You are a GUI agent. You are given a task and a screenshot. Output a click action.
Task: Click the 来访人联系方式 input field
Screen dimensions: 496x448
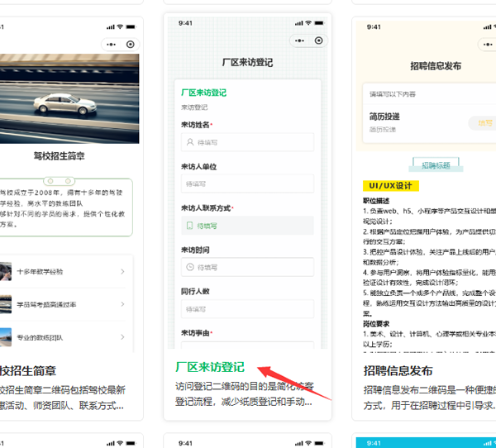247,226
